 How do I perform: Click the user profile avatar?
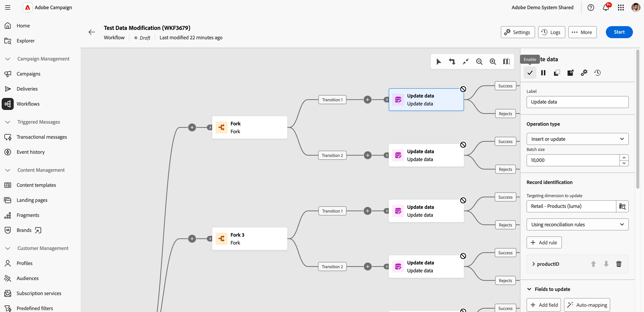(636, 8)
